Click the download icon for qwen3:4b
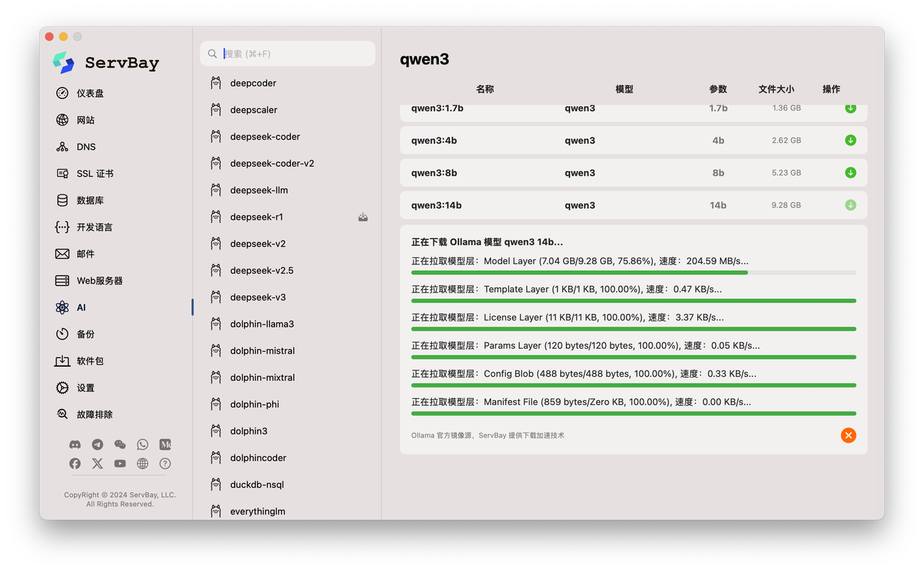The height and width of the screenshot is (572, 924). 850,140
